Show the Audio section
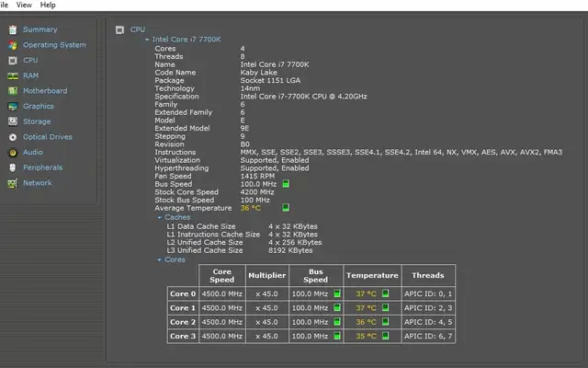The image size is (588, 368). 33,152
